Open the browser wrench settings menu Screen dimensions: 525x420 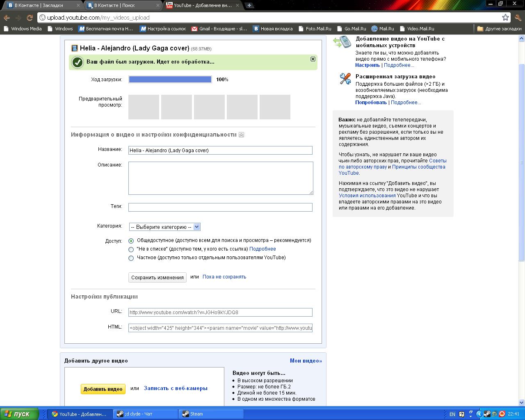(x=518, y=17)
